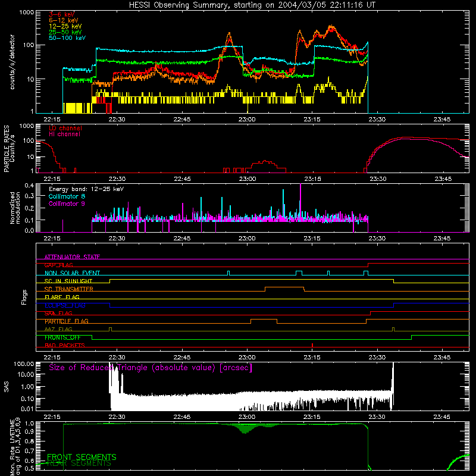Select the Collimator 8 legend label
The width and height of the screenshot is (476, 476).
tap(67, 196)
